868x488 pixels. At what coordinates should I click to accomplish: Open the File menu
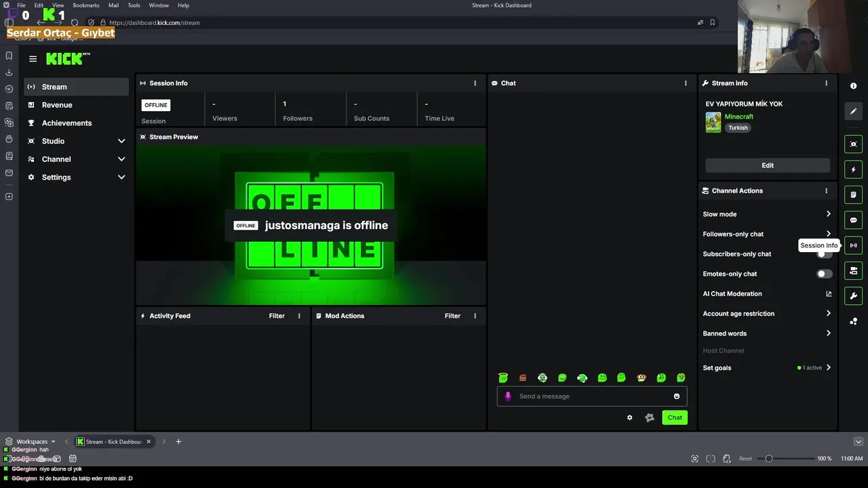21,5
